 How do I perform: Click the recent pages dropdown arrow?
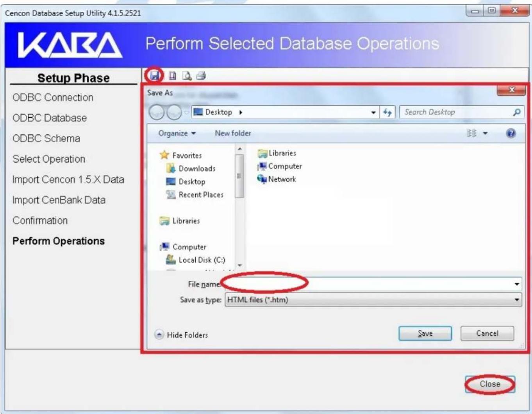tap(187, 113)
